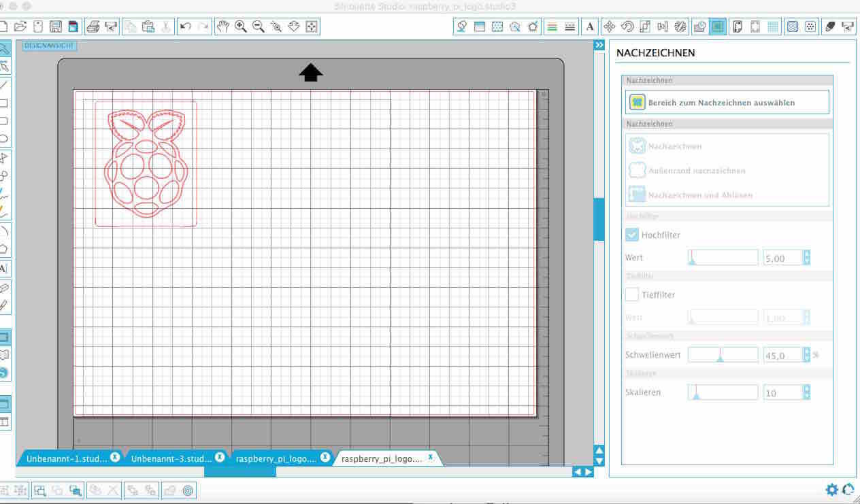
Task: Open the Offset panel (spiral icon)
Action: pos(793,27)
